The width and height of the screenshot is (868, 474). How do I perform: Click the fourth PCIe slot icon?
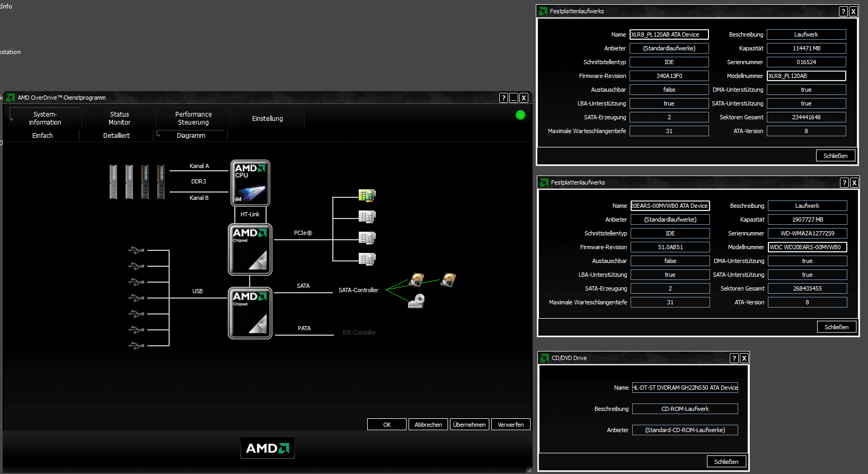(367, 259)
